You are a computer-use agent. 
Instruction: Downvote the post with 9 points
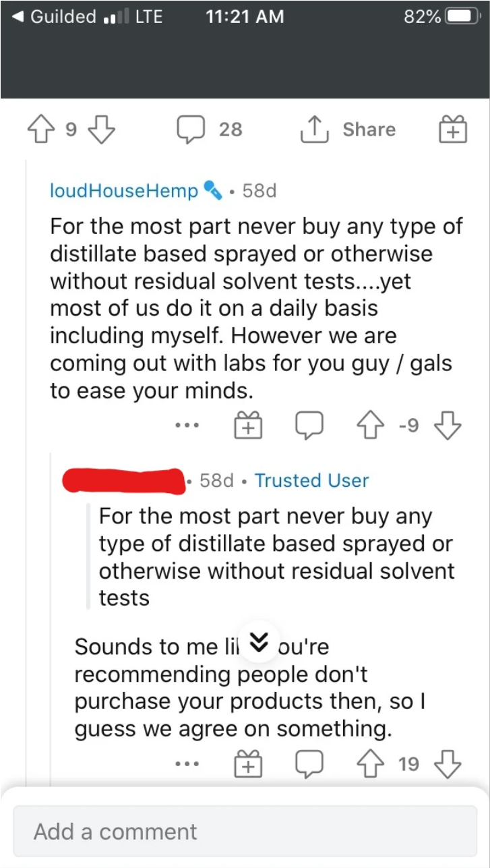coord(102,129)
